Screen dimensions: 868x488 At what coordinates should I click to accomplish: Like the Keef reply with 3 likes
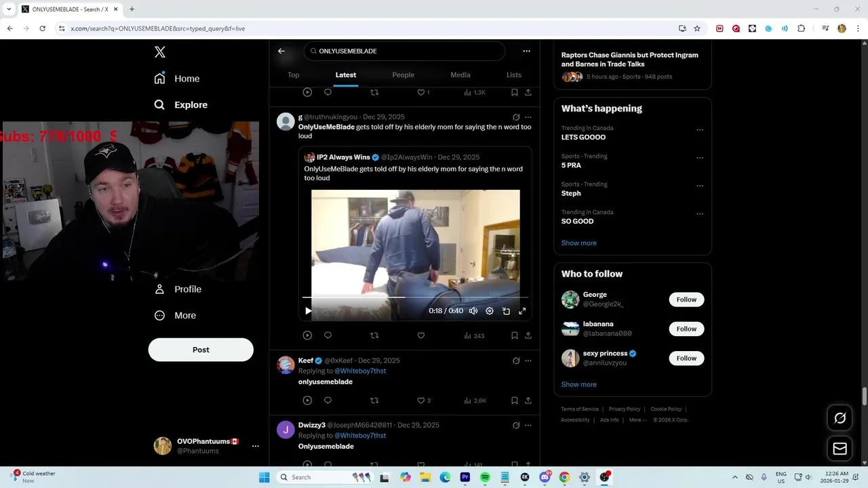[x=424, y=401]
